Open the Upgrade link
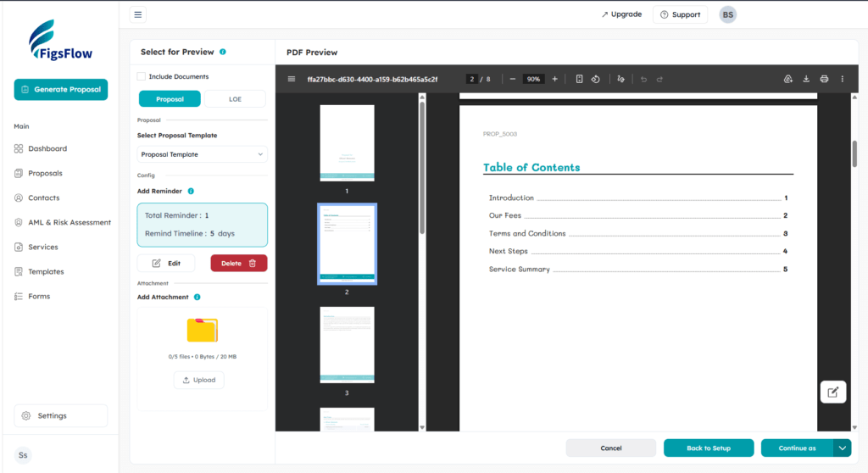The height and width of the screenshot is (473, 868). pyautogui.click(x=621, y=14)
